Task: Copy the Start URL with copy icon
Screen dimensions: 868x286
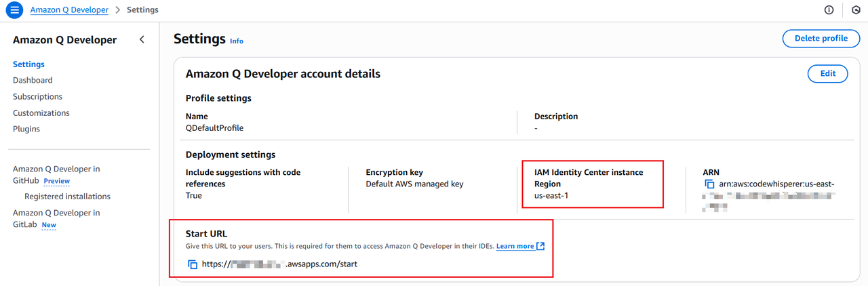Action: [193, 264]
